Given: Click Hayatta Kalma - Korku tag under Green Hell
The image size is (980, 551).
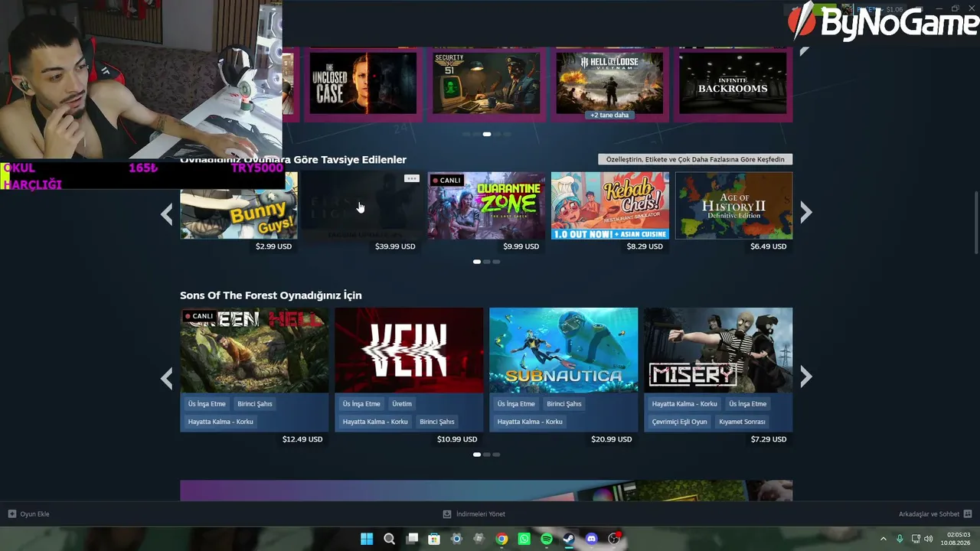Looking at the screenshot, I should [x=220, y=422].
